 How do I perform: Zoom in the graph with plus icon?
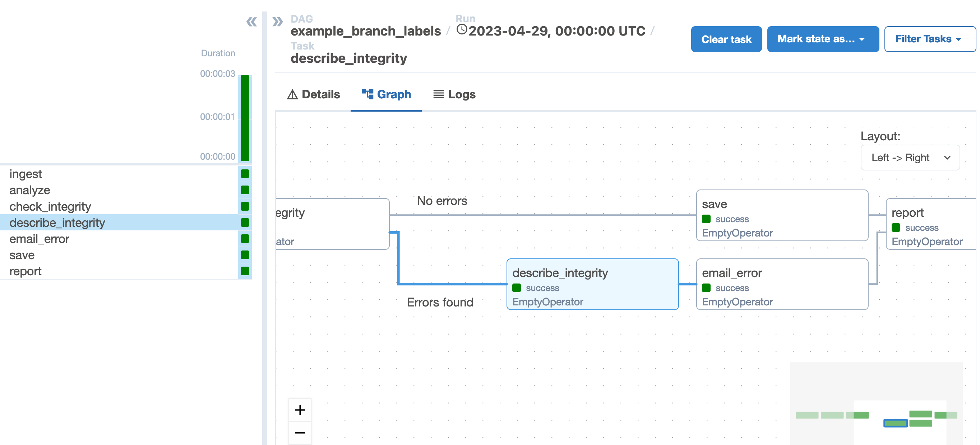click(x=300, y=410)
